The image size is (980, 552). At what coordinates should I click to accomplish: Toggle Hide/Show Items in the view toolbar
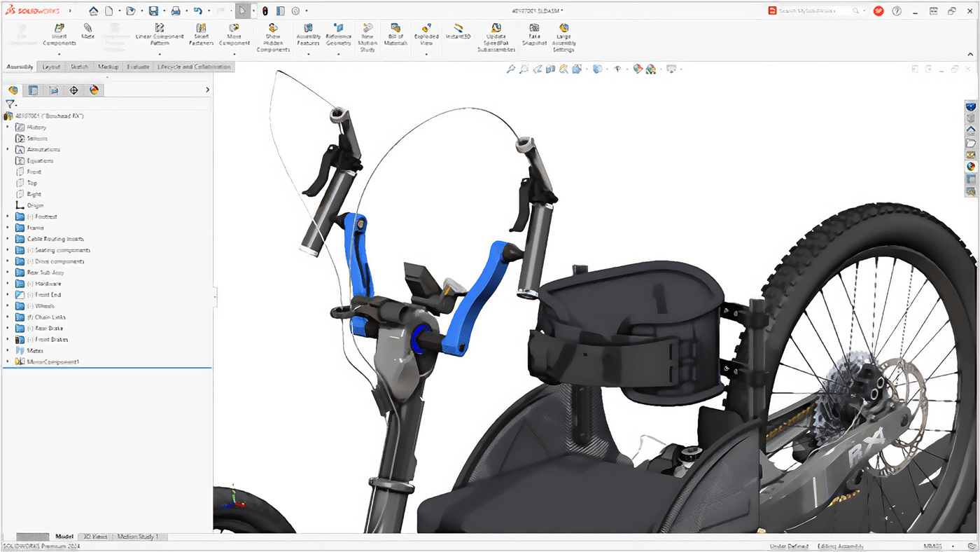coord(617,68)
